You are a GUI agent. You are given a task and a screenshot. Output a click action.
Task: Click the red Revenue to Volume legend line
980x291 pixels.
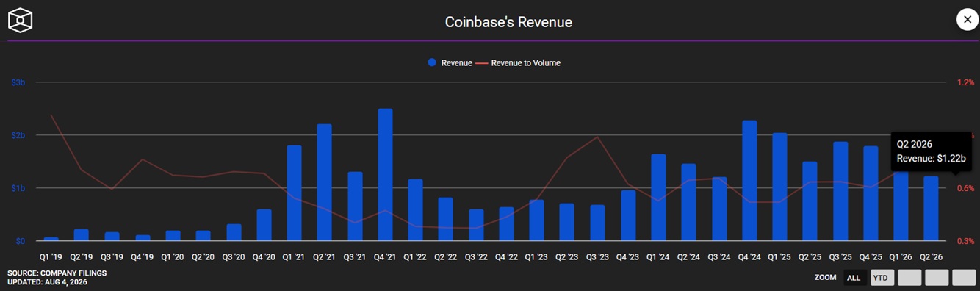[482, 63]
